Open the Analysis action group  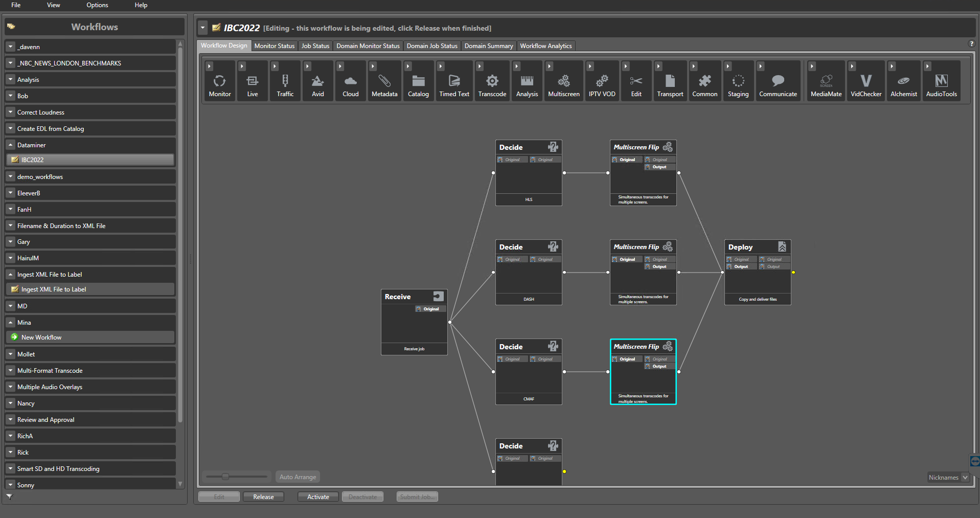(527, 81)
